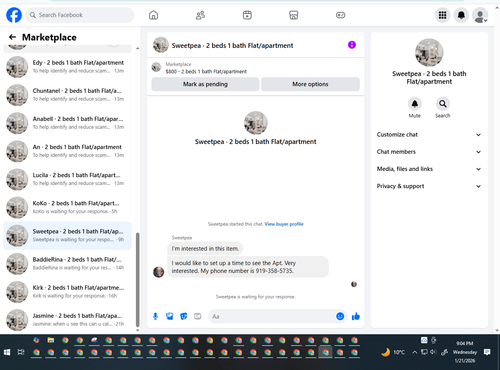Open the BaddieRina conversation
The height and width of the screenshot is (370, 500).
[67, 263]
